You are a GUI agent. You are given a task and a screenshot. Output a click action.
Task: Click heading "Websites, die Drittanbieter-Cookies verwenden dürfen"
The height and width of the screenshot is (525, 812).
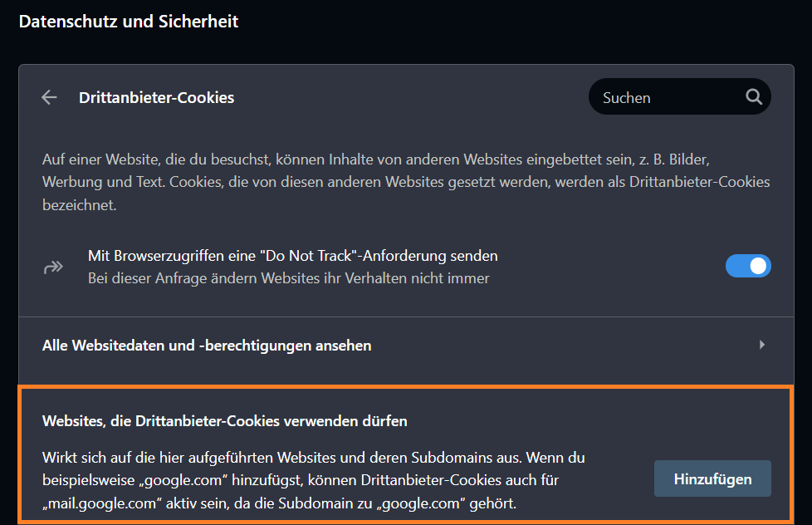[225, 420]
